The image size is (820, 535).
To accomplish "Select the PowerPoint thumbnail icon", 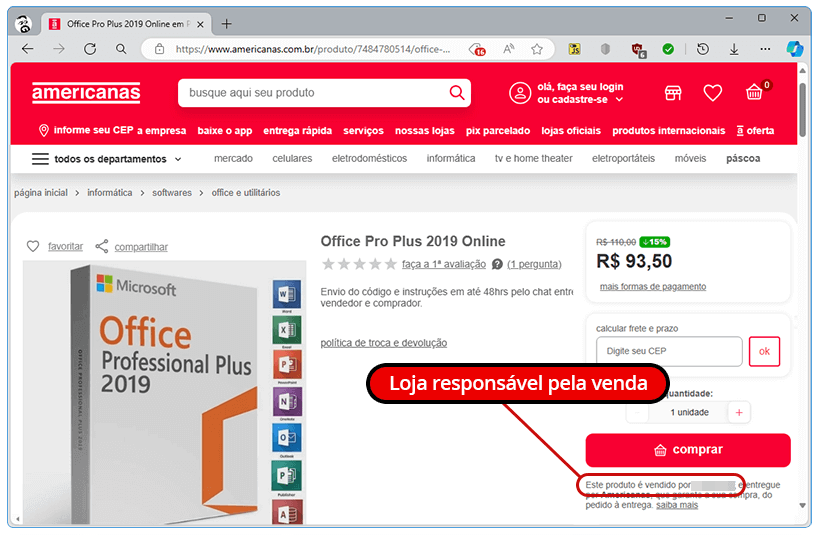I will (287, 365).
